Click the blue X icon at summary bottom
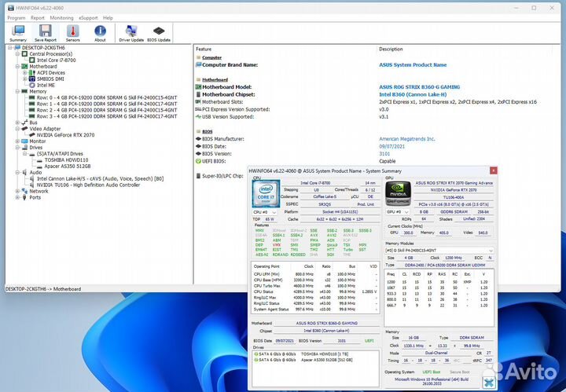Viewport: 566px width, 392px height. pyautogui.click(x=489, y=382)
